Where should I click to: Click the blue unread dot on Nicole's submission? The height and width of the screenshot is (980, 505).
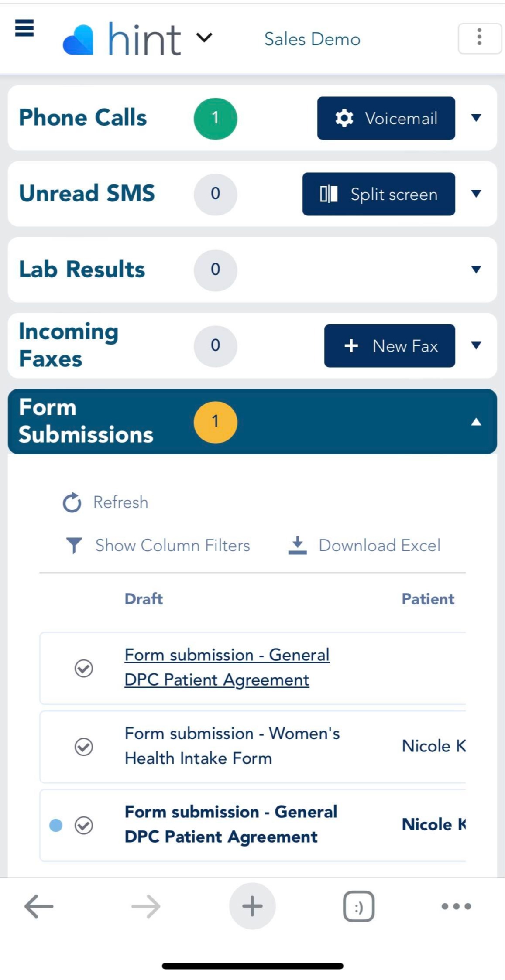click(56, 825)
